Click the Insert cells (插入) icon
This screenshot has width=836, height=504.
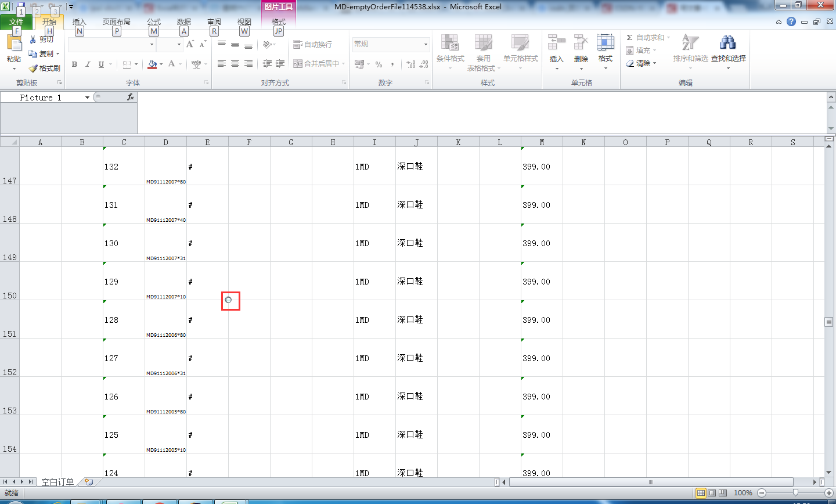tap(556, 42)
